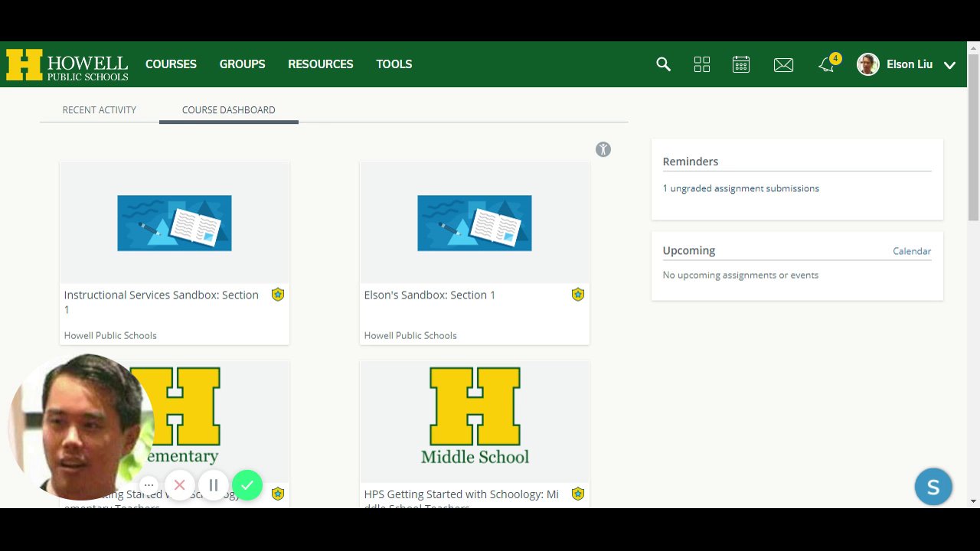980x551 pixels.
Task: Open the apps grid icon
Action: [x=702, y=64]
